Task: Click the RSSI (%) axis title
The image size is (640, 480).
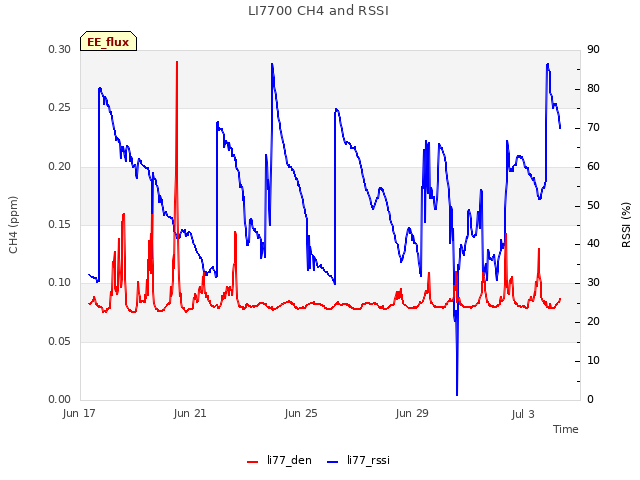Action: (626, 225)
